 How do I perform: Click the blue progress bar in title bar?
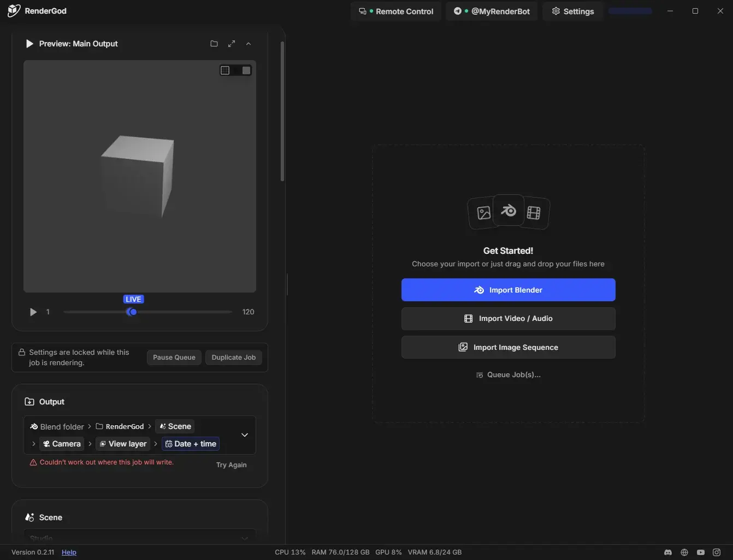[630, 11]
